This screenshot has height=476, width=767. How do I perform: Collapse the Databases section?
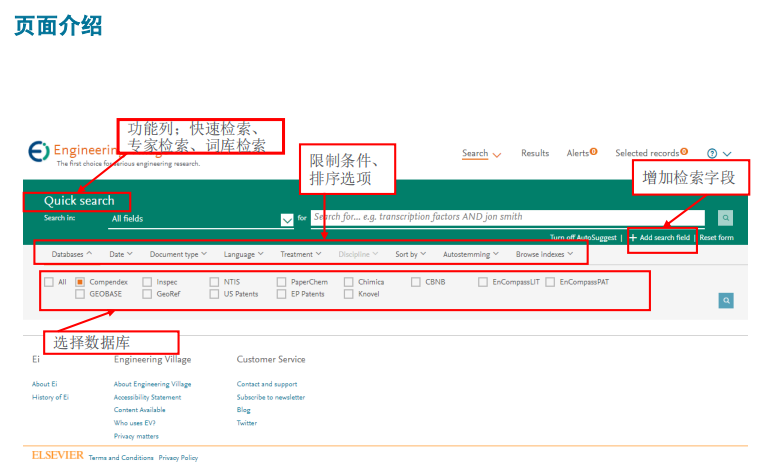(x=71, y=254)
